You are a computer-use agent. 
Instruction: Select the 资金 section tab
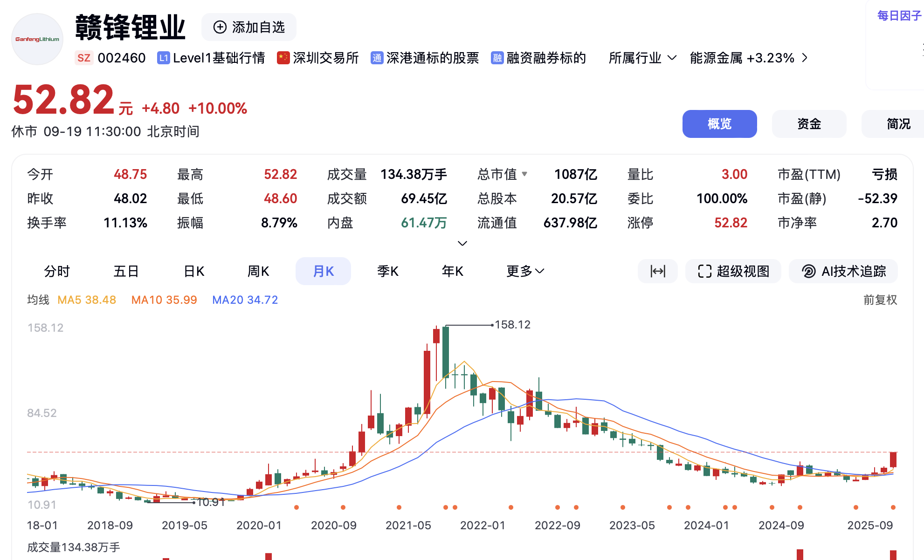tap(809, 124)
